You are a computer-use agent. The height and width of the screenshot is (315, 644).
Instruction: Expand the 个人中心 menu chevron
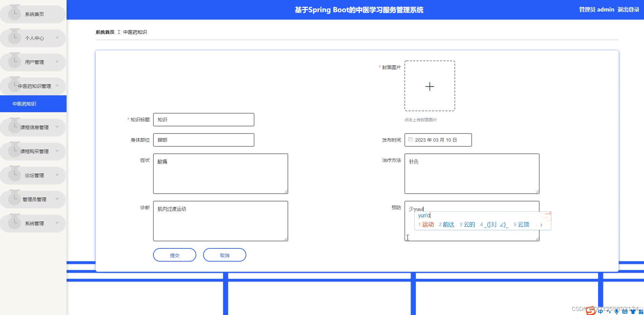tap(57, 38)
